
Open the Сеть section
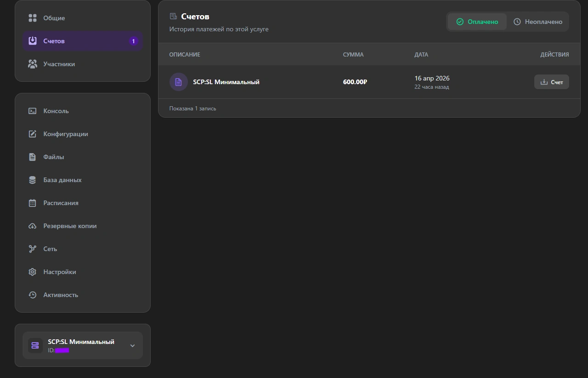pyautogui.click(x=83, y=249)
